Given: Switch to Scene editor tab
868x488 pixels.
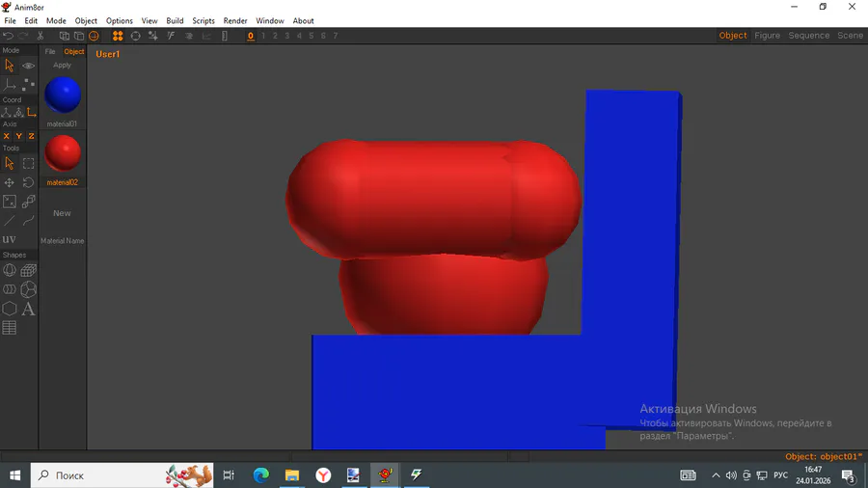Looking at the screenshot, I should click(851, 36).
